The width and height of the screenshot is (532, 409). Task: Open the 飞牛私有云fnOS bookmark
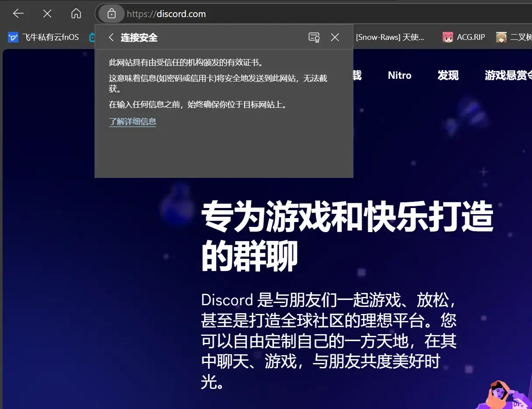43,37
